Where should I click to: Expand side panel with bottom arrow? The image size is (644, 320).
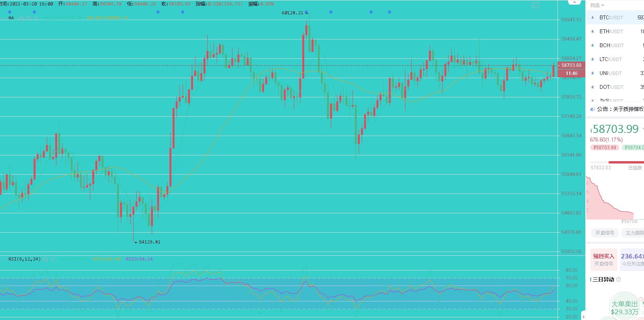click(x=583, y=317)
